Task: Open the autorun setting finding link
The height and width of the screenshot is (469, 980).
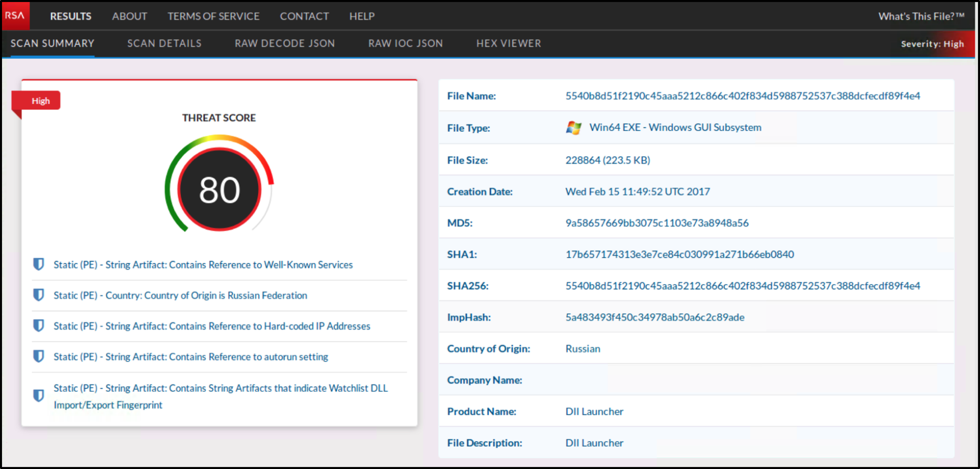Action: [x=191, y=357]
